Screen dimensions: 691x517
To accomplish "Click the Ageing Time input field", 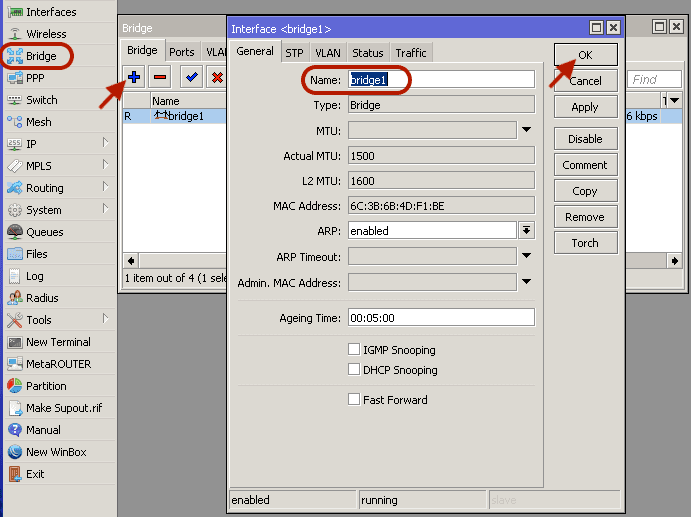I will [x=441, y=318].
